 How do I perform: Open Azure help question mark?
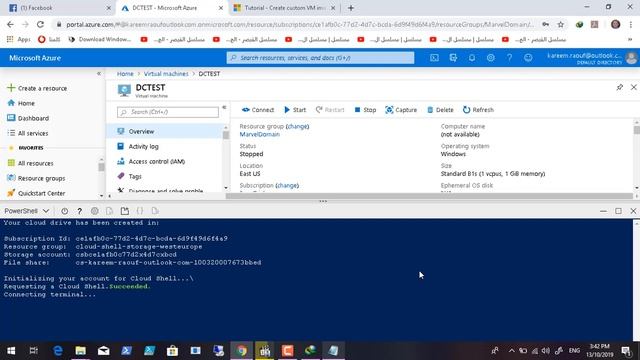509,58
